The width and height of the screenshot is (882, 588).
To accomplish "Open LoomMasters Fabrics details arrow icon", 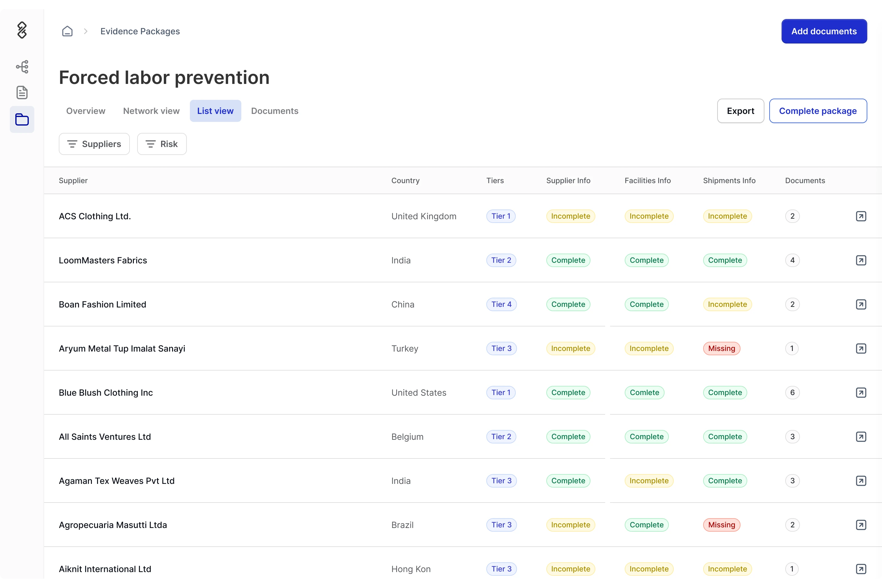I will [861, 260].
